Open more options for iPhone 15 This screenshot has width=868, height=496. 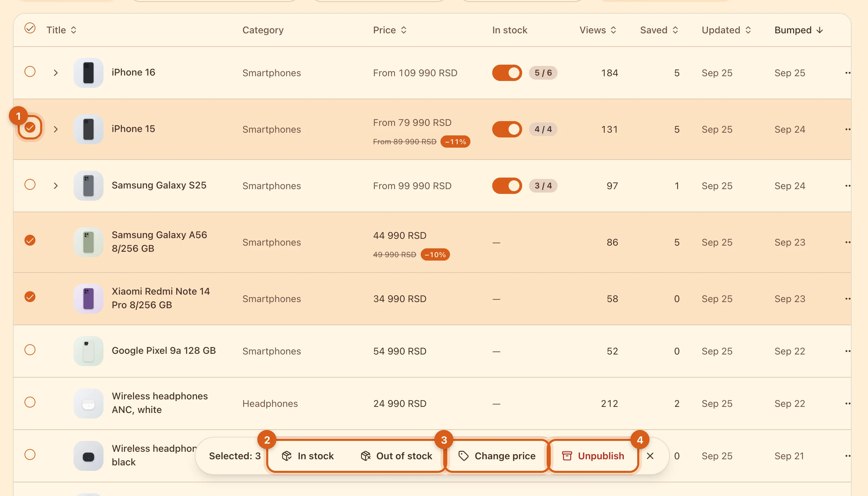pyautogui.click(x=848, y=130)
